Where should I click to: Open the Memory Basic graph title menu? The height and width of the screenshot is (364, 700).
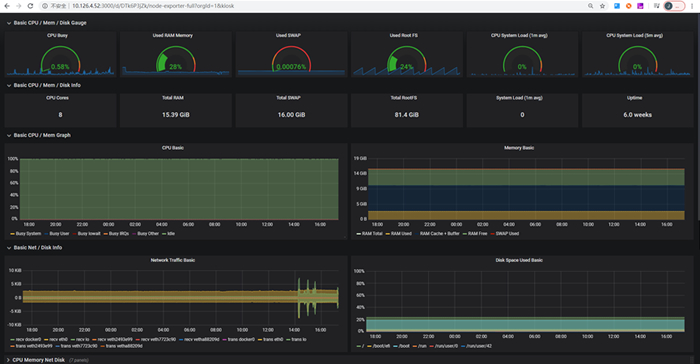pyautogui.click(x=519, y=148)
